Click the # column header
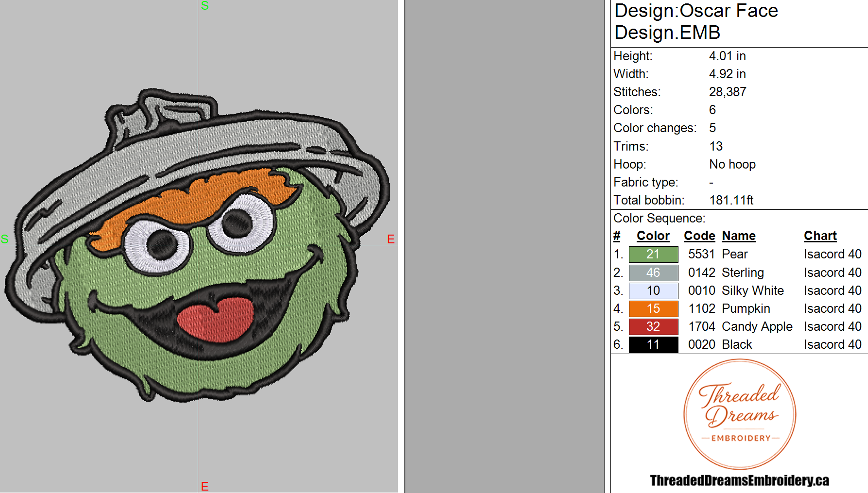Screen dimensions: 868x493 click(x=617, y=236)
